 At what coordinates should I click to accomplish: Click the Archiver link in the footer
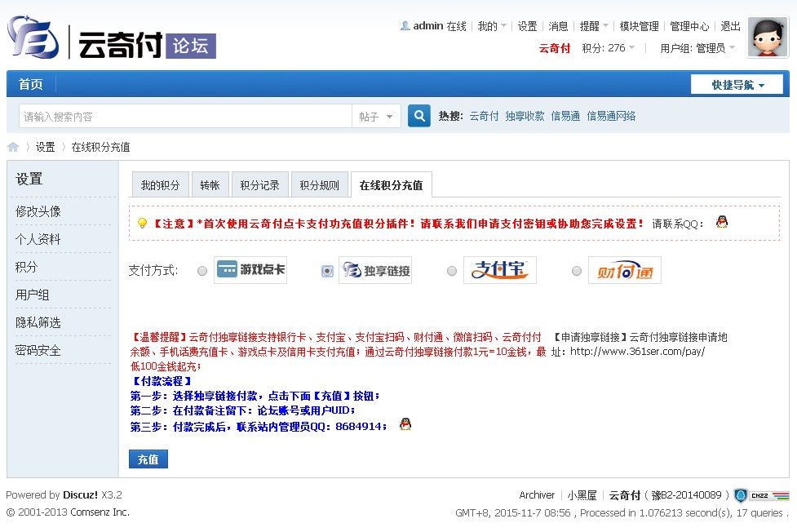[x=537, y=494]
